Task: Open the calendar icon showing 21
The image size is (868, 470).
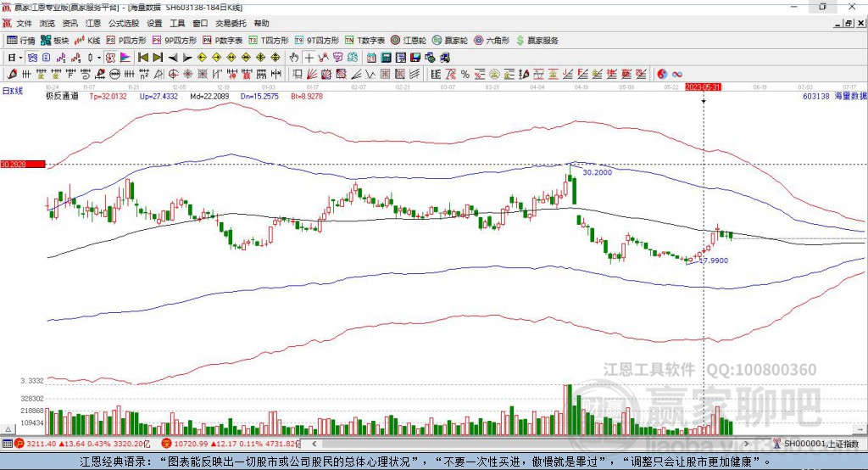Action: tap(371, 58)
